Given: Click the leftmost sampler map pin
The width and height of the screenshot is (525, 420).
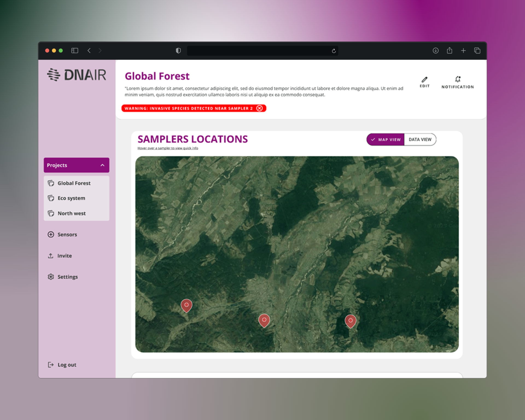Looking at the screenshot, I should [x=186, y=305].
